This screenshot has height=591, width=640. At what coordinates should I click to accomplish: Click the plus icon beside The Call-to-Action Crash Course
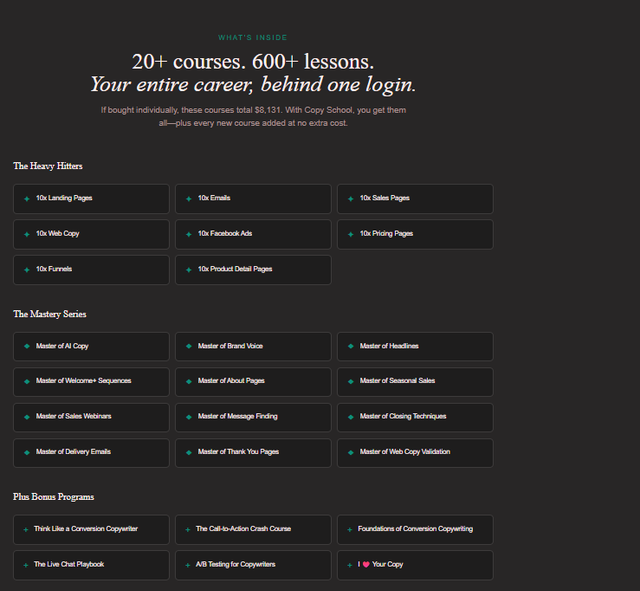(188, 529)
